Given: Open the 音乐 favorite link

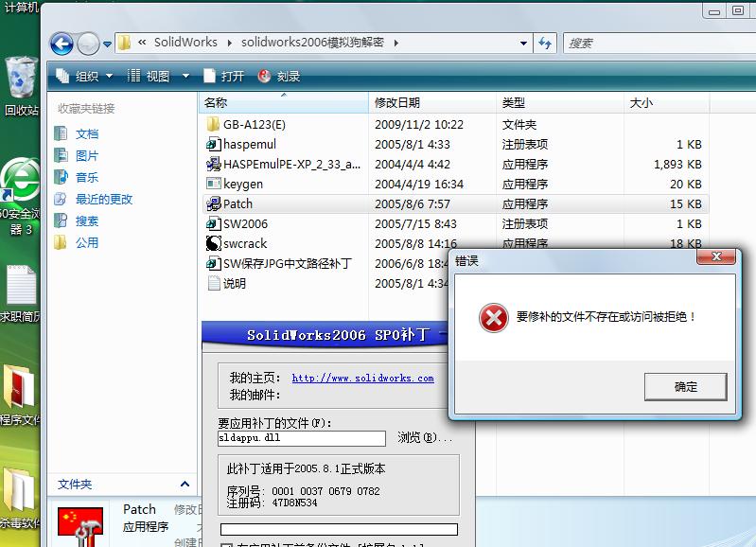Looking at the screenshot, I should [x=87, y=177].
